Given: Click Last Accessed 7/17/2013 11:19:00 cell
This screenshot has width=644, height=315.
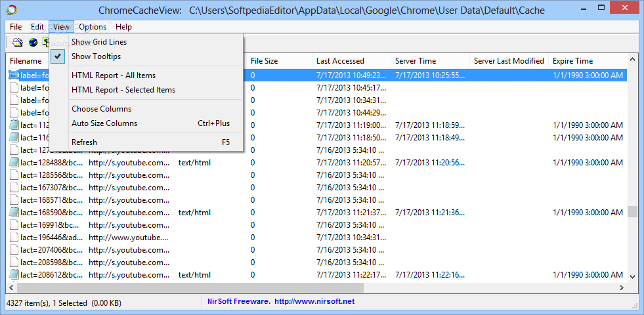Looking at the screenshot, I should 351,125.
